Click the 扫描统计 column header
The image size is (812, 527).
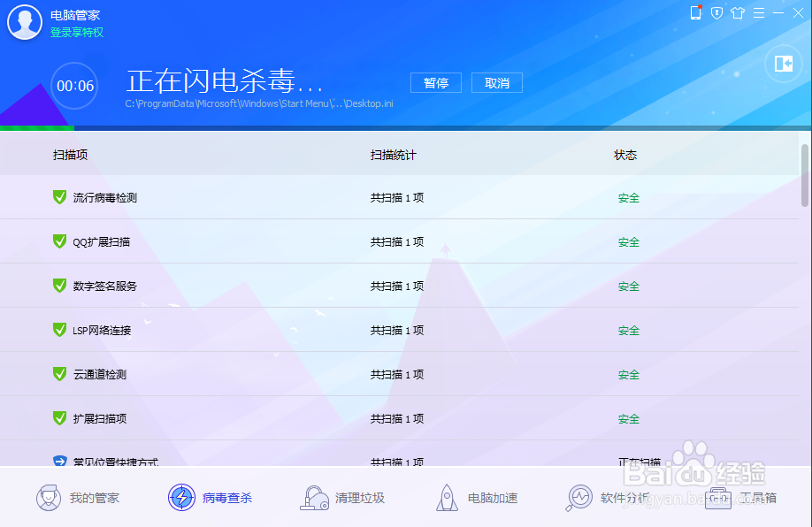click(393, 155)
